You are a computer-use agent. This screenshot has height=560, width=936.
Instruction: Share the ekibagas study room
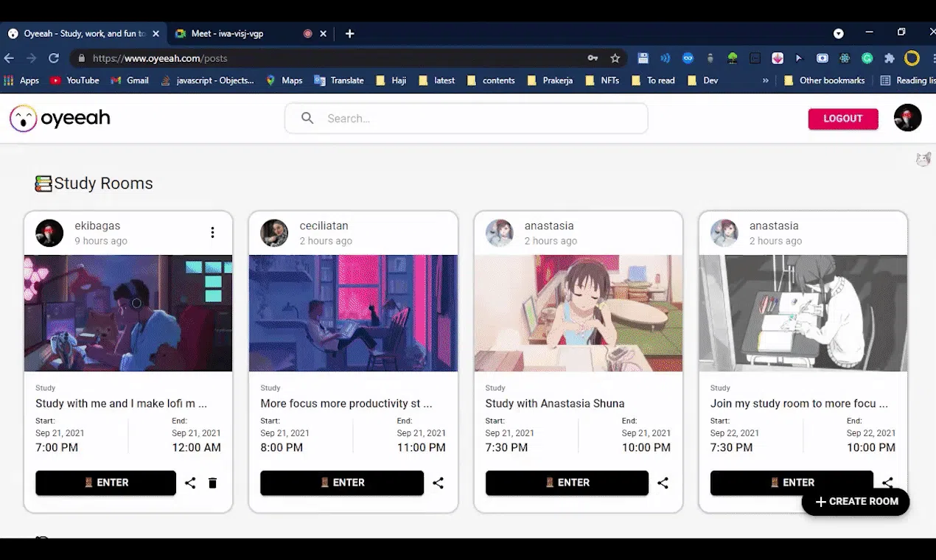pyautogui.click(x=190, y=483)
